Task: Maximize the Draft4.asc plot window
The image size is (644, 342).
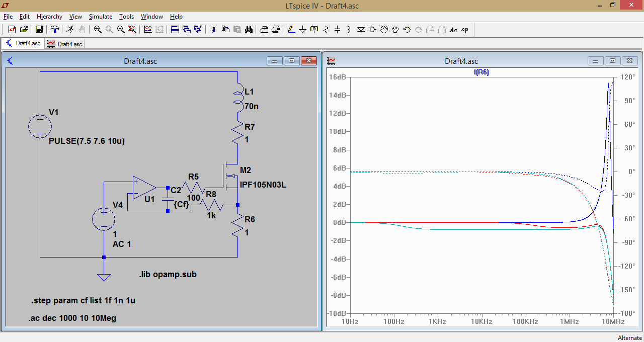Action: (612, 61)
